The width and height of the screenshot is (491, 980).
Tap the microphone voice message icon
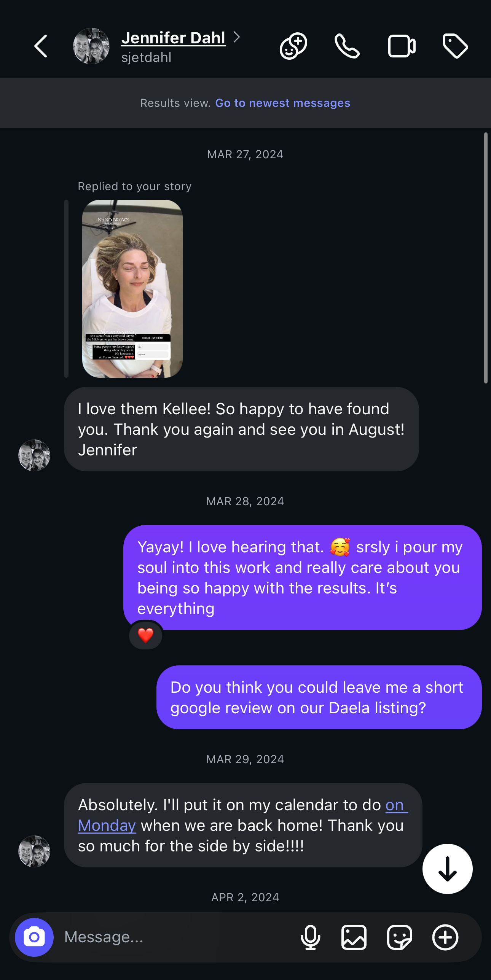(310, 937)
